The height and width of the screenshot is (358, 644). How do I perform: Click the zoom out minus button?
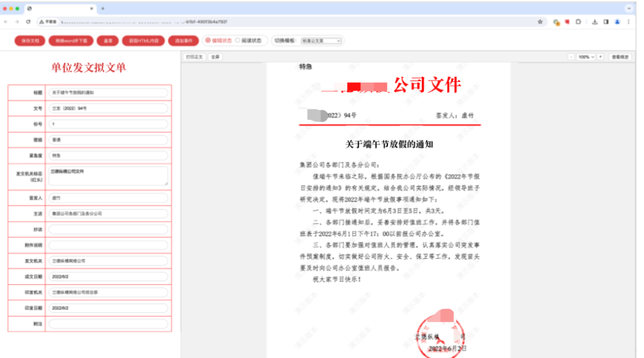(x=571, y=57)
